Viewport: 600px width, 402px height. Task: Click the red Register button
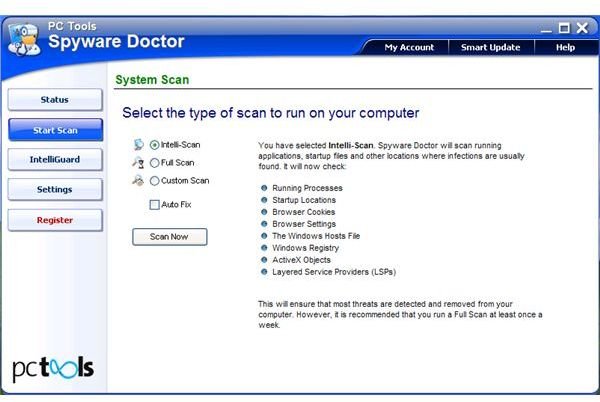click(55, 220)
